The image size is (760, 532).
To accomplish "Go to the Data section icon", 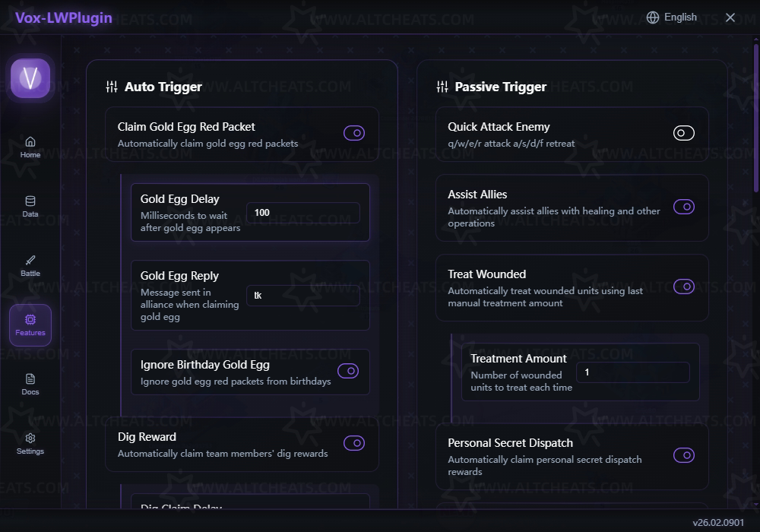I will (30, 201).
